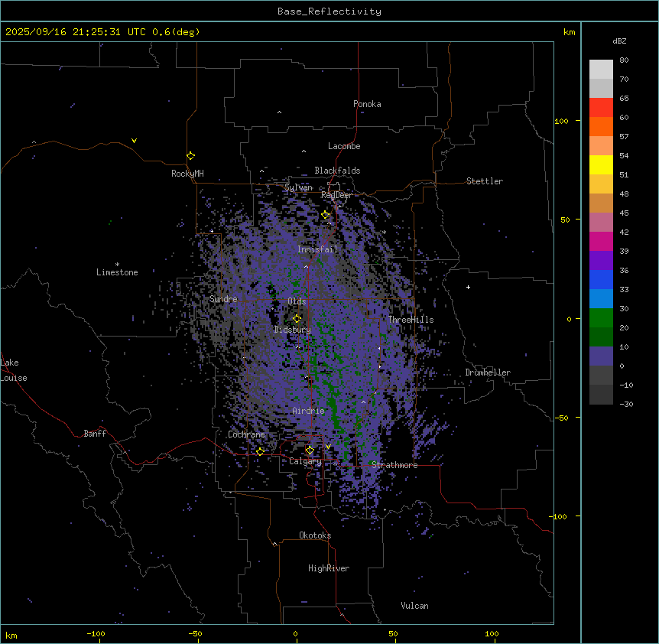Click the Base_Reflectivity title bar
Screen dimensions: 659x644
[329, 11]
